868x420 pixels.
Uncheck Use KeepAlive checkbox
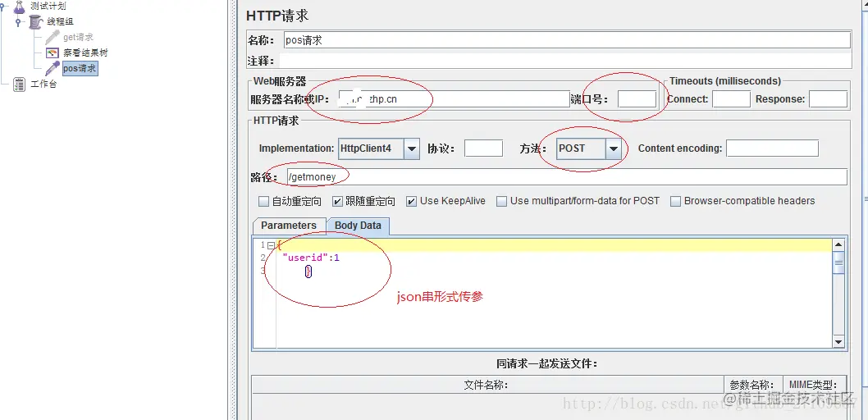pyautogui.click(x=411, y=202)
